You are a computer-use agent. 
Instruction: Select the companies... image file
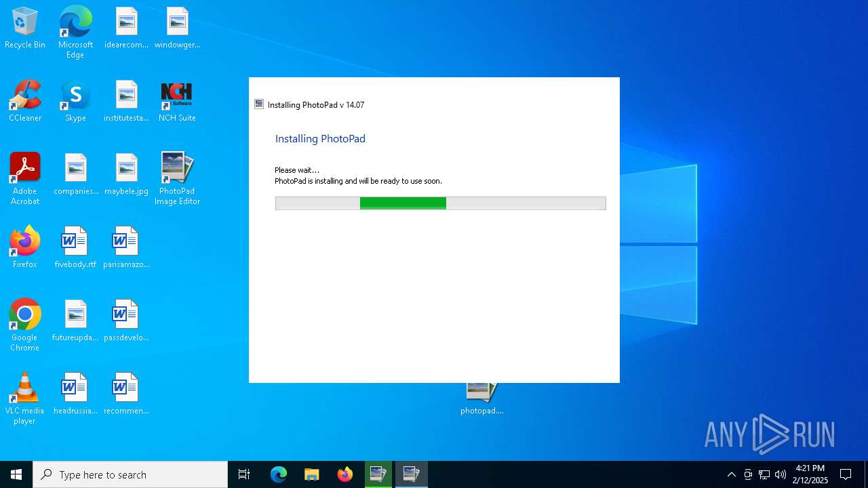pos(76,174)
